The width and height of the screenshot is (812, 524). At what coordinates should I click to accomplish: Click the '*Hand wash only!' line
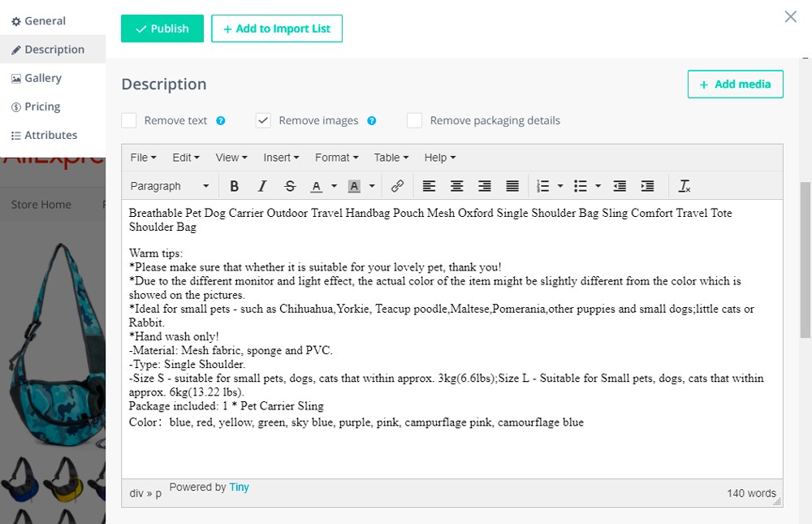(174, 337)
